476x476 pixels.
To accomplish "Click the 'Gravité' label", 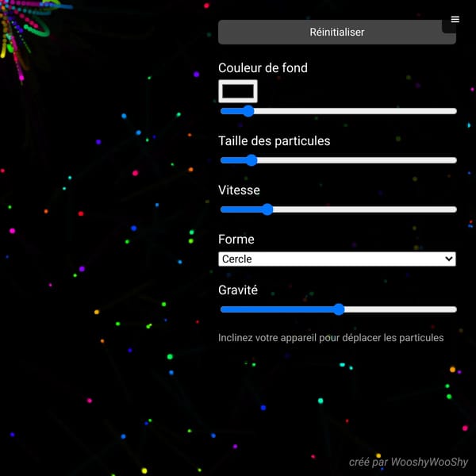I will 238,290.
